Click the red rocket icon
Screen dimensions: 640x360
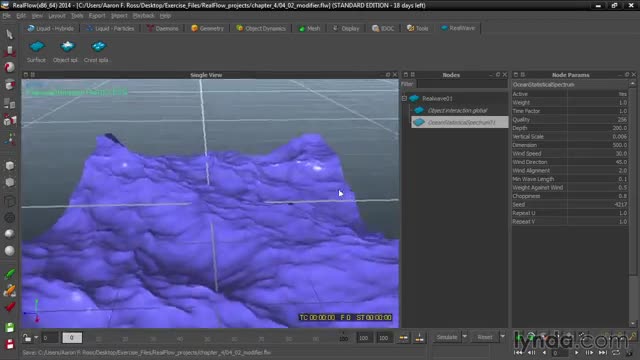click(x=9, y=307)
